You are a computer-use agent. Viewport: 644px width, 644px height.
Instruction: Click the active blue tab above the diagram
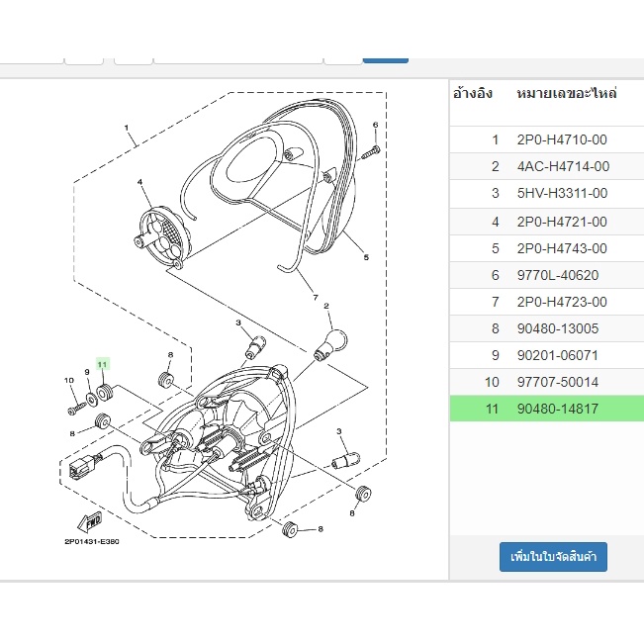coord(385,59)
